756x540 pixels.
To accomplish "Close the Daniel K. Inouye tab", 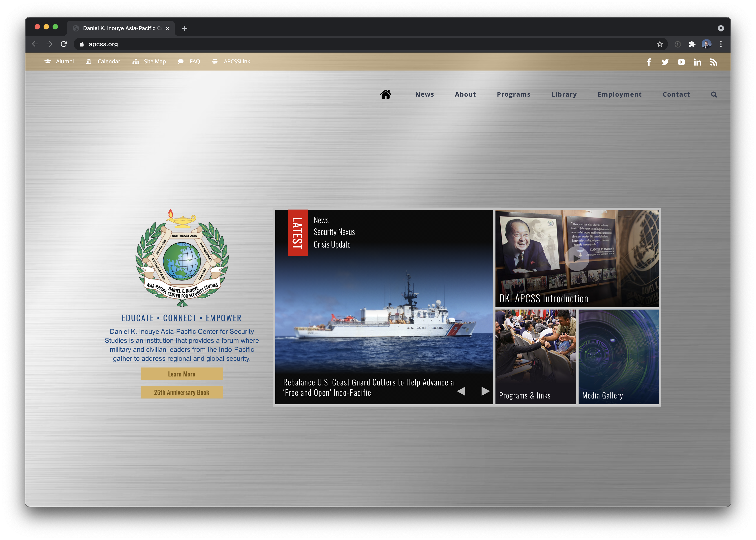I will point(168,28).
